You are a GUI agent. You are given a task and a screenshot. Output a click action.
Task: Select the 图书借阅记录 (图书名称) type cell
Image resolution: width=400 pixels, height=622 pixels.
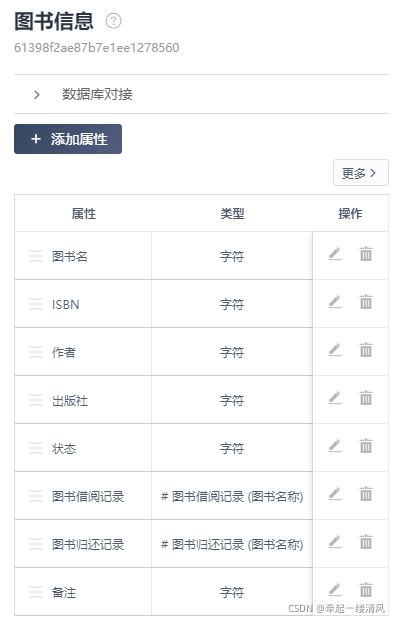tap(232, 496)
